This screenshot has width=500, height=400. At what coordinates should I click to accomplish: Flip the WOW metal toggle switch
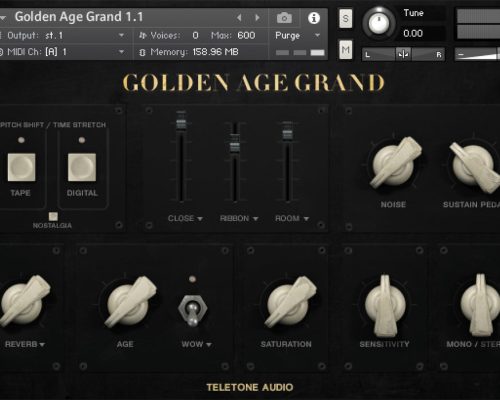pos(192,311)
